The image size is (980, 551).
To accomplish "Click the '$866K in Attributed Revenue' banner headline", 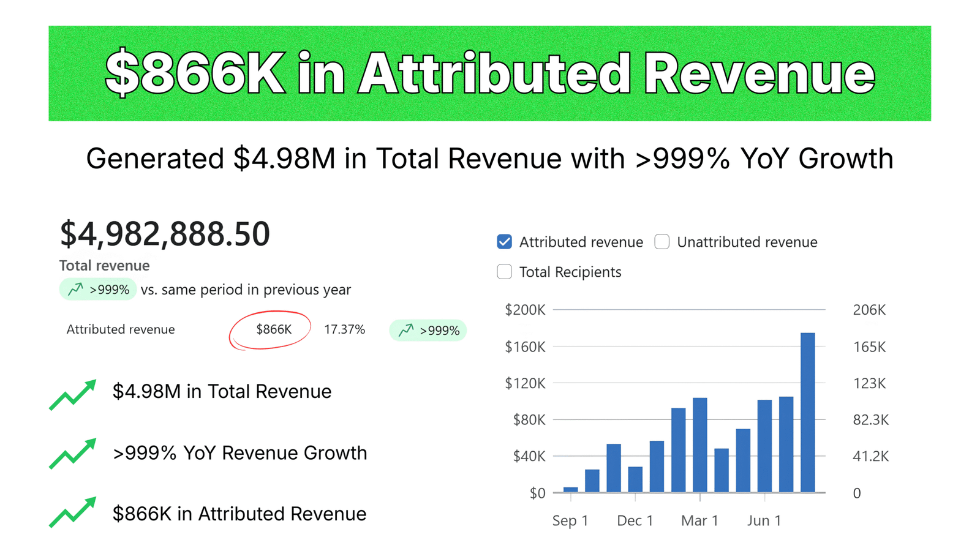I will pos(490,73).
